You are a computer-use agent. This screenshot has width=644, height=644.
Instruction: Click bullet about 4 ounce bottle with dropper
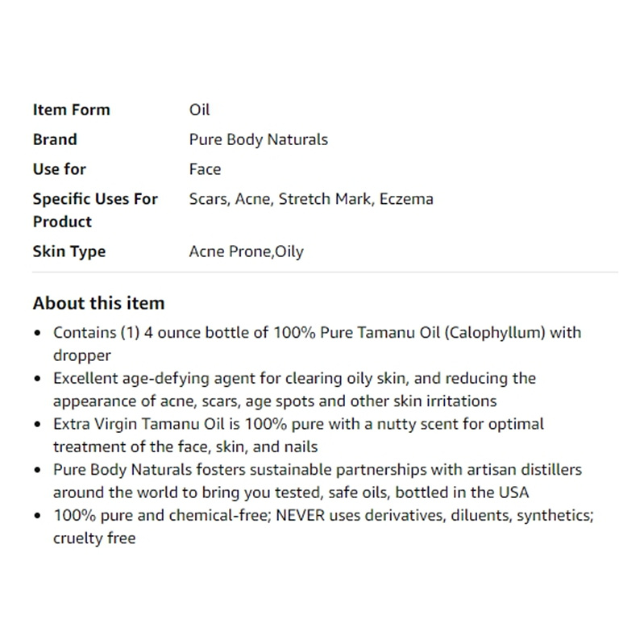pos(317,344)
